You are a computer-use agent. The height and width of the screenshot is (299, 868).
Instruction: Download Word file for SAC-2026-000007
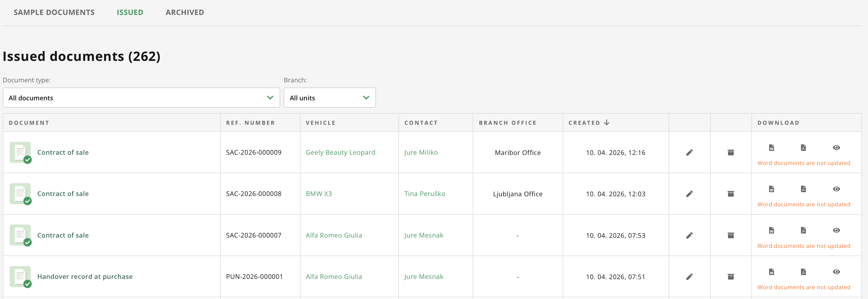[x=771, y=230]
